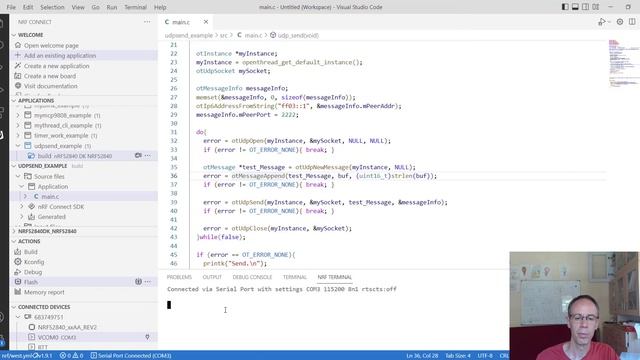Image resolution: width=640 pixels, height=360 pixels.
Task: Toggle bottom panel layout icon
Action: click(x=575, y=7)
